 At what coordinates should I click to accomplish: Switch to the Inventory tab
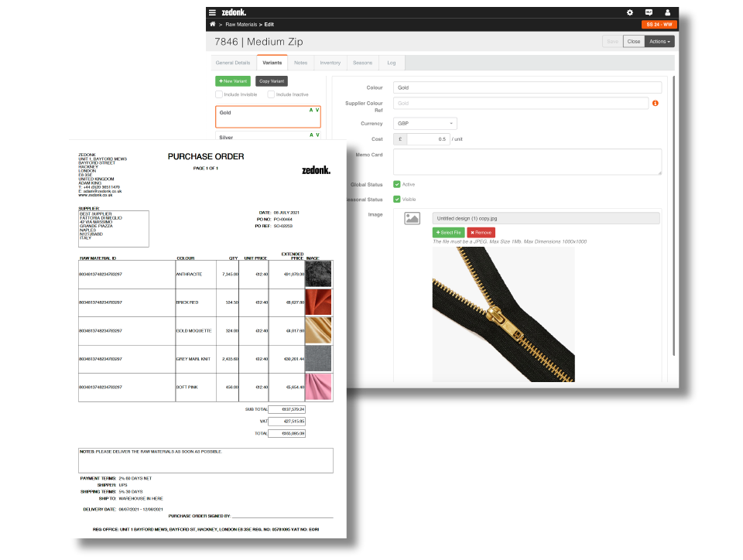(x=330, y=63)
